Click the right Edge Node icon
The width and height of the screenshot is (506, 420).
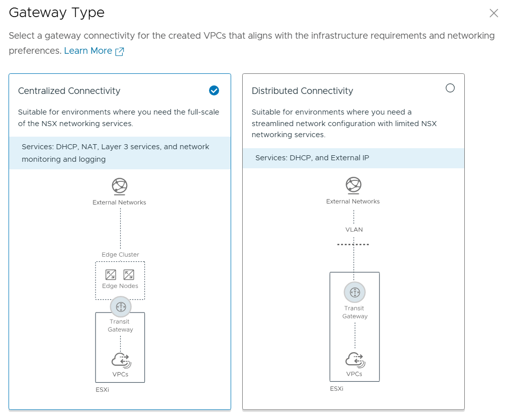[129, 275]
